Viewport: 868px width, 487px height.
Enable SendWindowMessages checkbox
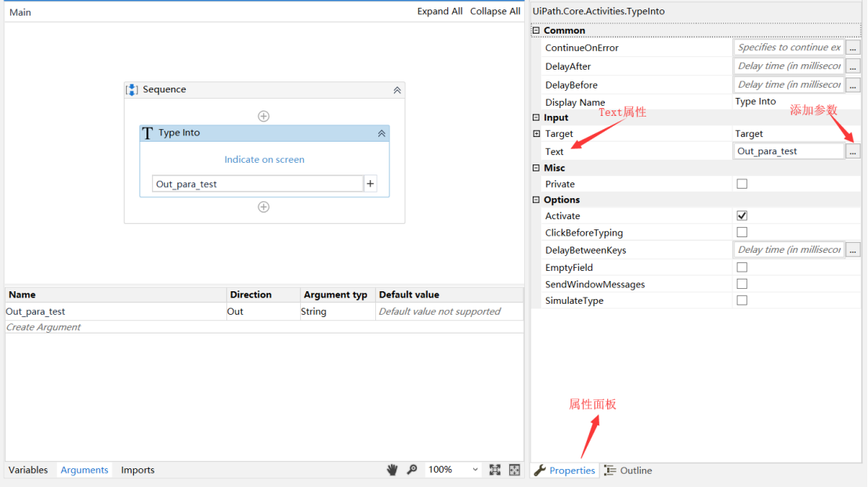point(742,284)
